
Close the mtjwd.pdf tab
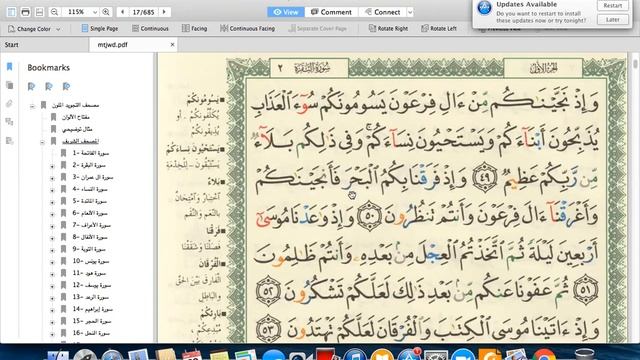pyautogui.click(x=172, y=44)
